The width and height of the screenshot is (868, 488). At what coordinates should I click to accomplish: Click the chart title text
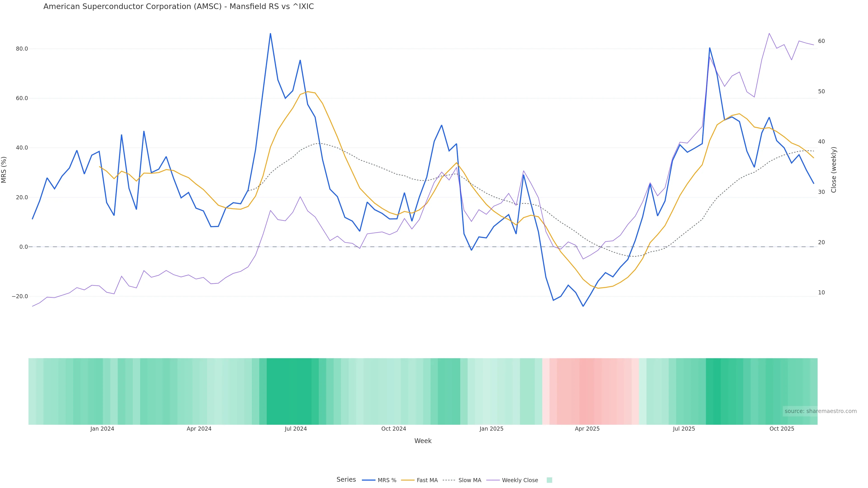[x=179, y=6]
